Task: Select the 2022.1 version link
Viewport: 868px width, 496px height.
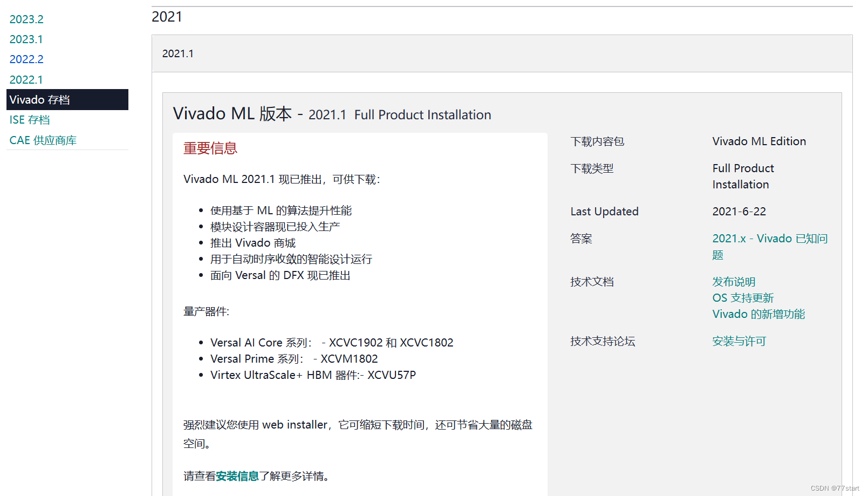Action: point(26,79)
